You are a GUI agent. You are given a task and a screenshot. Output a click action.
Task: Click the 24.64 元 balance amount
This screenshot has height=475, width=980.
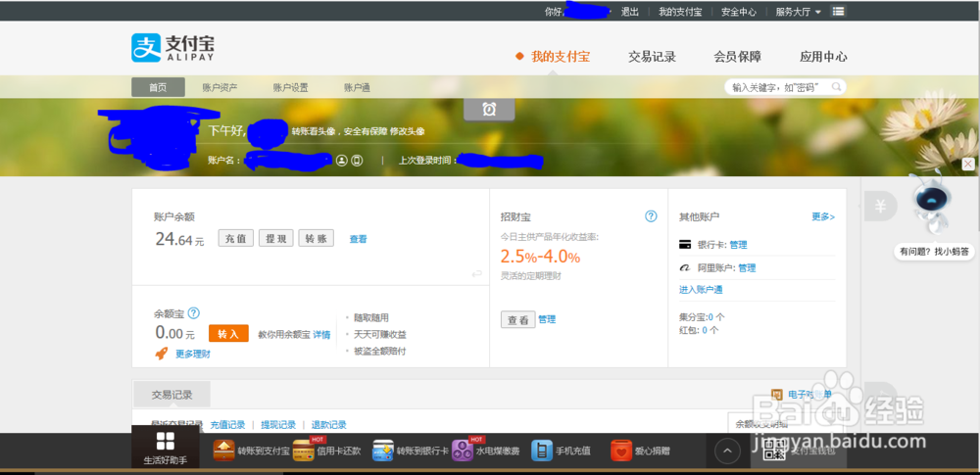tap(179, 239)
